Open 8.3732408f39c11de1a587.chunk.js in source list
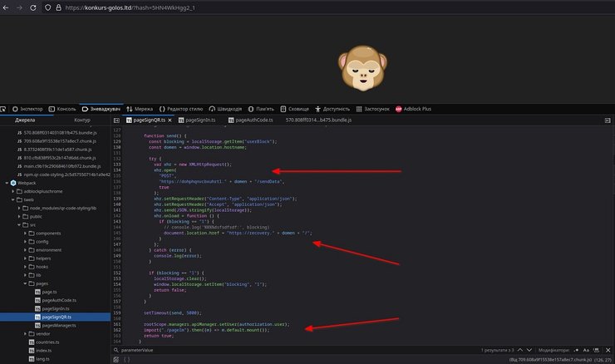This screenshot has width=615, height=364. [55, 150]
